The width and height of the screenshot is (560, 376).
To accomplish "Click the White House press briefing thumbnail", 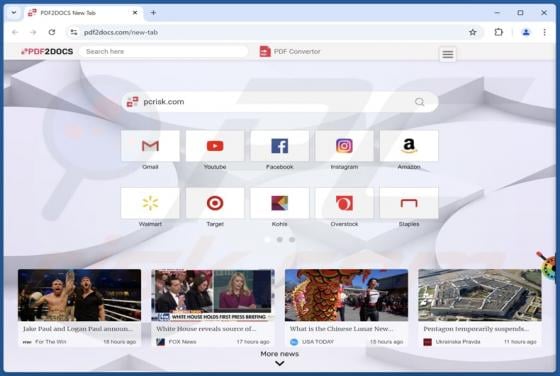I will click(213, 295).
